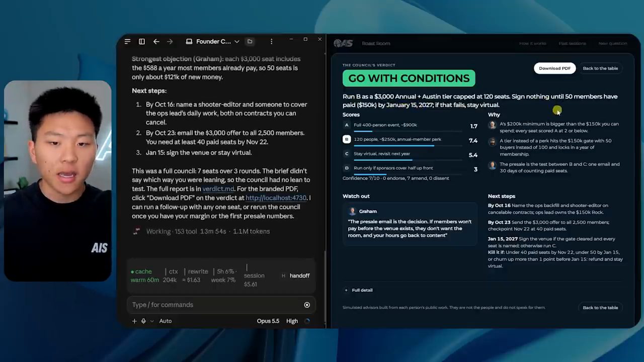Open the folder icon beside Founder C...
644x362 pixels.
point(250,42)
